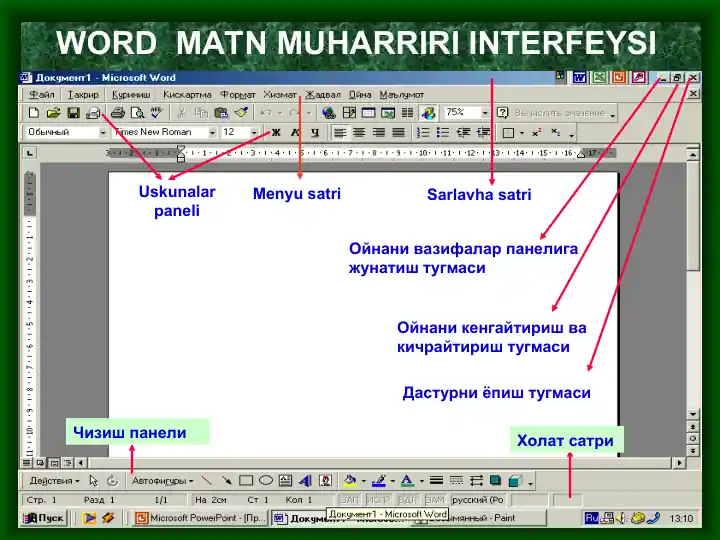The width and height of the screenshot is (720, 540).
Task: Click the fill color paint bucket
Action: click(350, 481)
